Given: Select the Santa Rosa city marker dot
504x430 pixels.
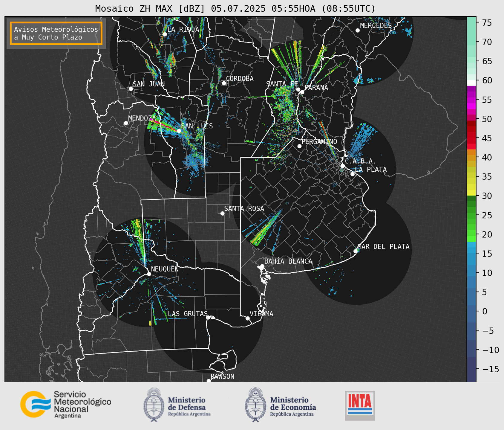Looking at the screenshot, I should click(222, 213).
